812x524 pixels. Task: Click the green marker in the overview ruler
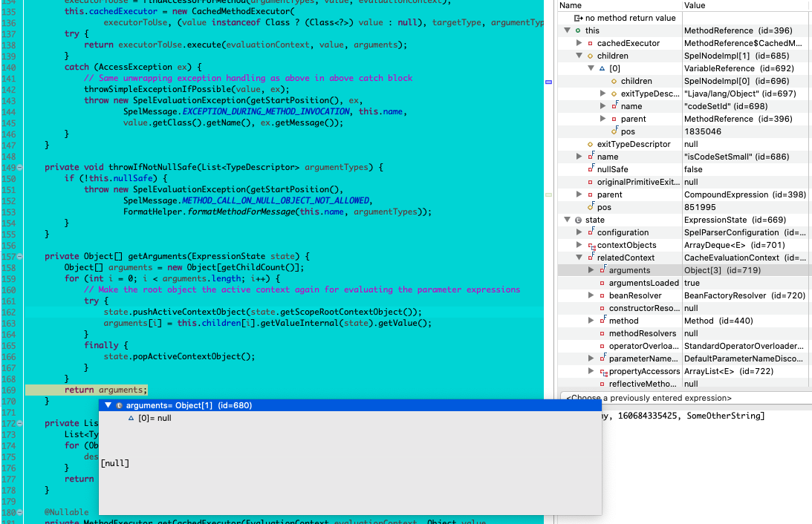548,194
